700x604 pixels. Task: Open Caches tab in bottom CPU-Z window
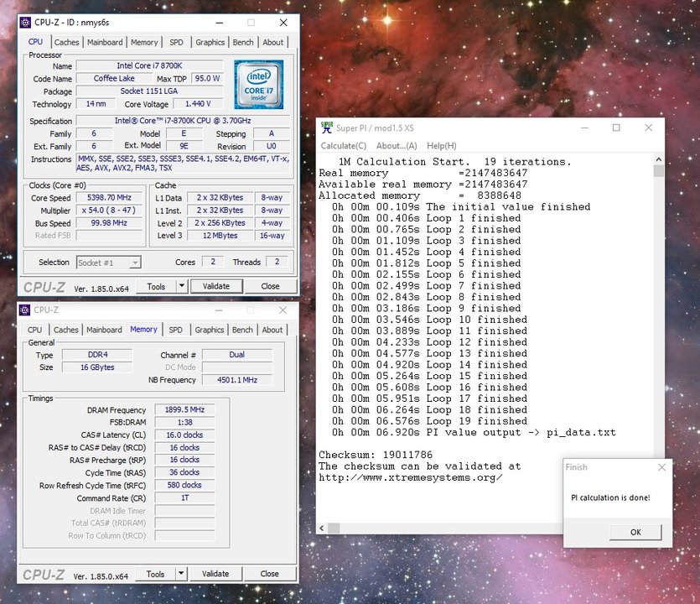[x=65, y=330]
